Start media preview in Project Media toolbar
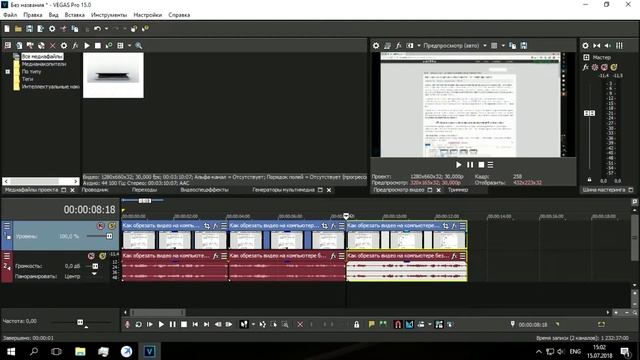Viewport: 640px width, 360px height. (87, 46)
